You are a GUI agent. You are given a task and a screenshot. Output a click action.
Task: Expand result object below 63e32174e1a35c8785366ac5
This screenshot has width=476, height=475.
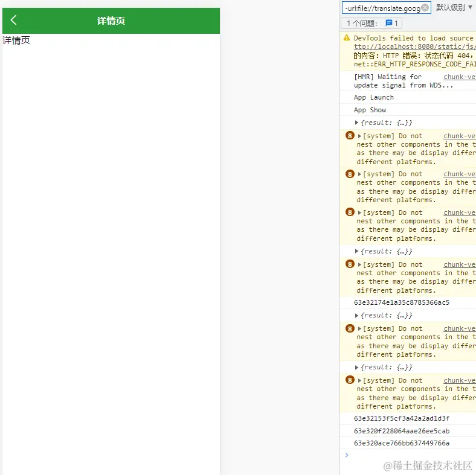tap(356, 316)
